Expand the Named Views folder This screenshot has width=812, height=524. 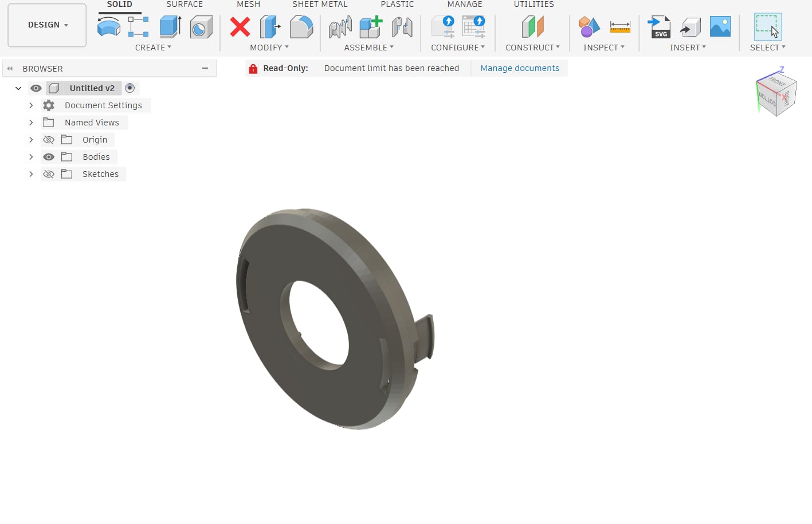point(31,123)
